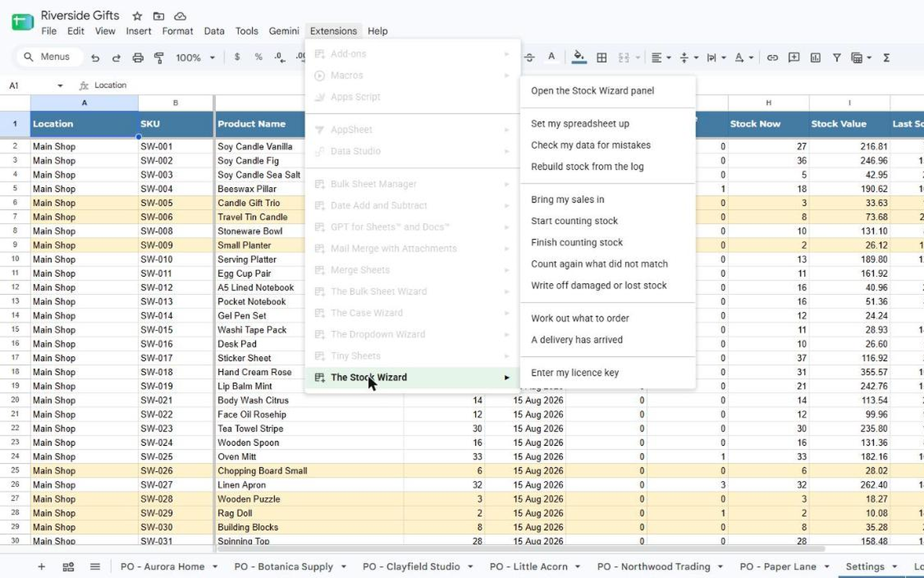The image size is (924, 578).
Task: Open the Insert menu
Action: [139, 31]
